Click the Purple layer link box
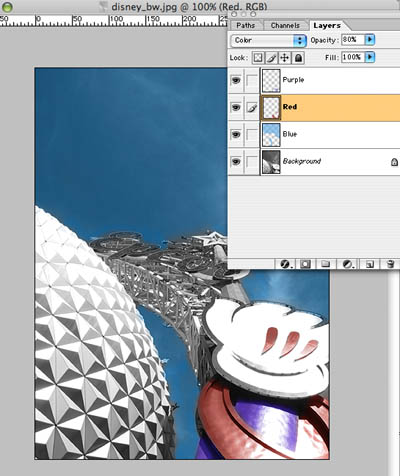The image size is (400, 476). [x=252, y=80]
